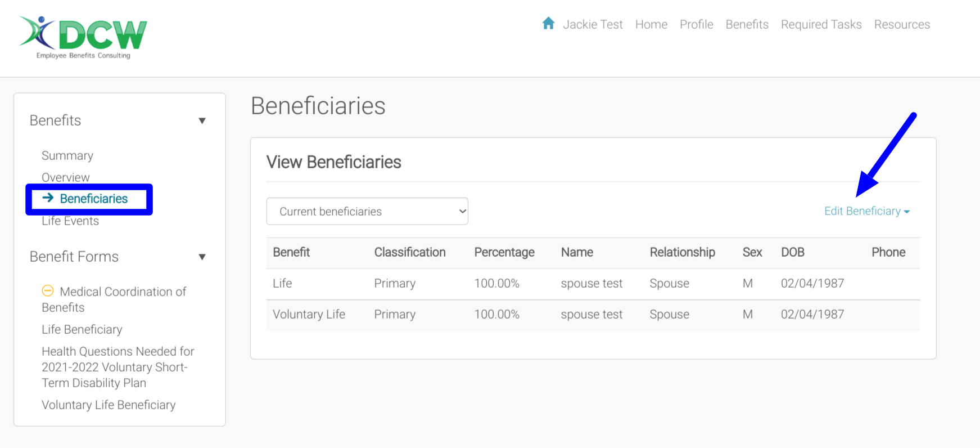This screenshot has height=448, width=980.
Task: Click the arrow icon beside Beneficiaries
Action: tap(48, 198)
